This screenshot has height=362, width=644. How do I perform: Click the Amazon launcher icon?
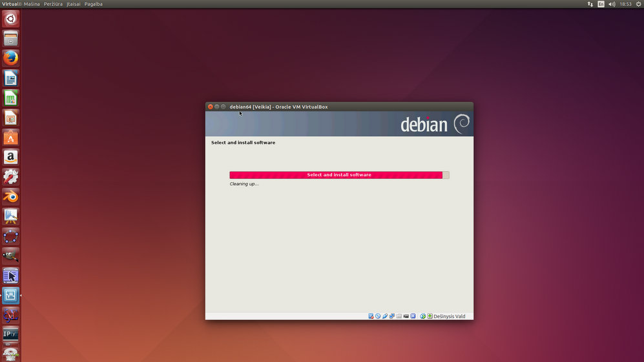(10, 157)
